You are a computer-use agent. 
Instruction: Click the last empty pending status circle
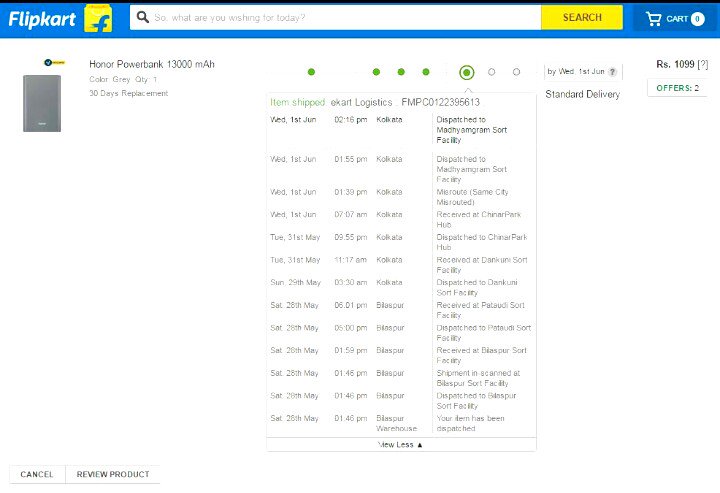click(x=516, y=72)
